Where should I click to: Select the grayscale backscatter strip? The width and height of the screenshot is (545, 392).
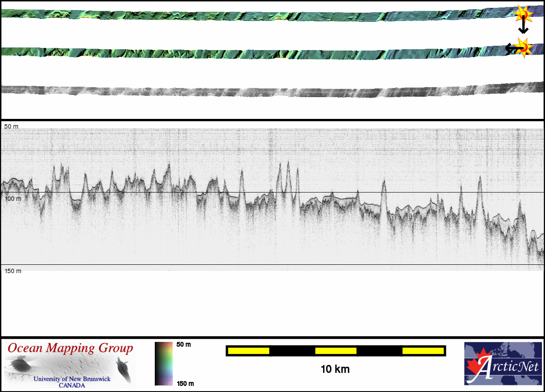[262, 91]
